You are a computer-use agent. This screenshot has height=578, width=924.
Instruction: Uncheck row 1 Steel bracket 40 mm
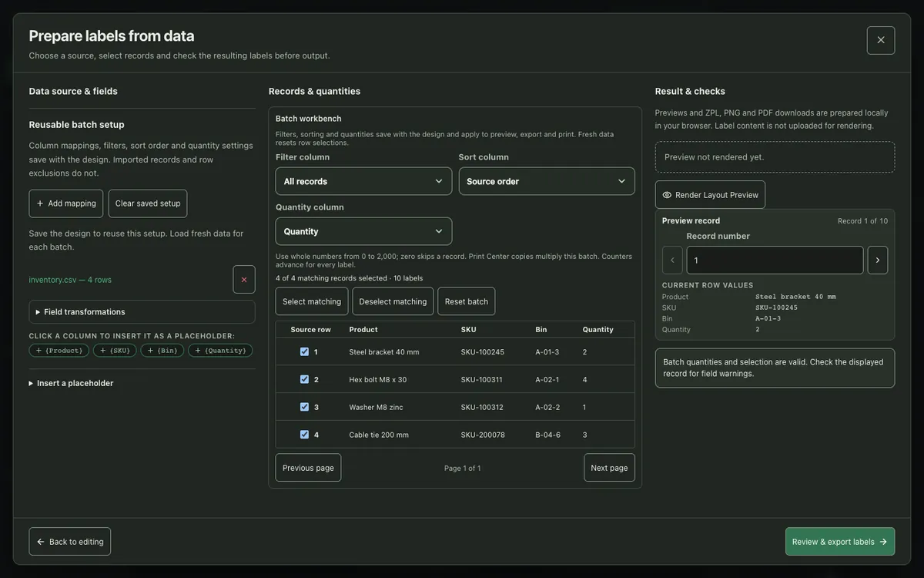[304, 351]
